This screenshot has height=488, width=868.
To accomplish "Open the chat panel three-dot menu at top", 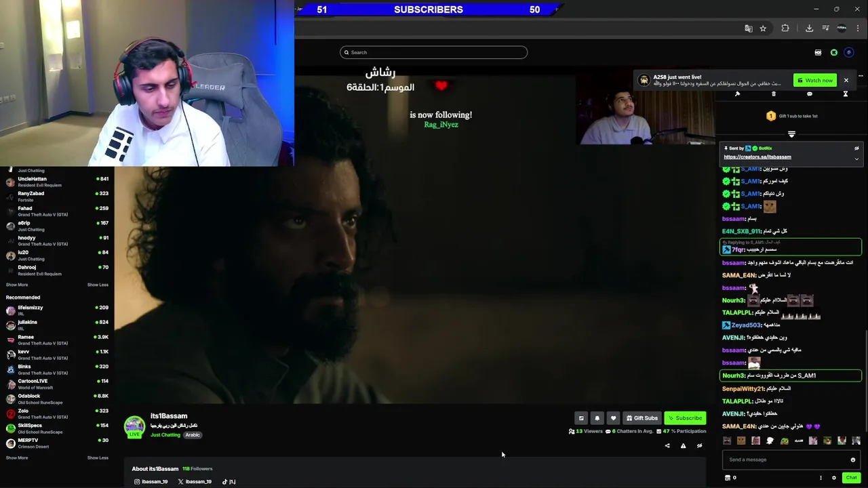I will (861, 76).
